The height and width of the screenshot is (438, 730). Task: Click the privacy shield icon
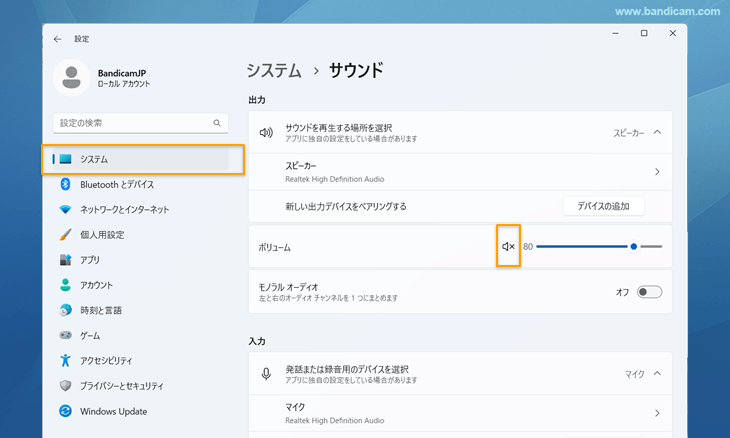pyautogui.click(x=65, y=385)
